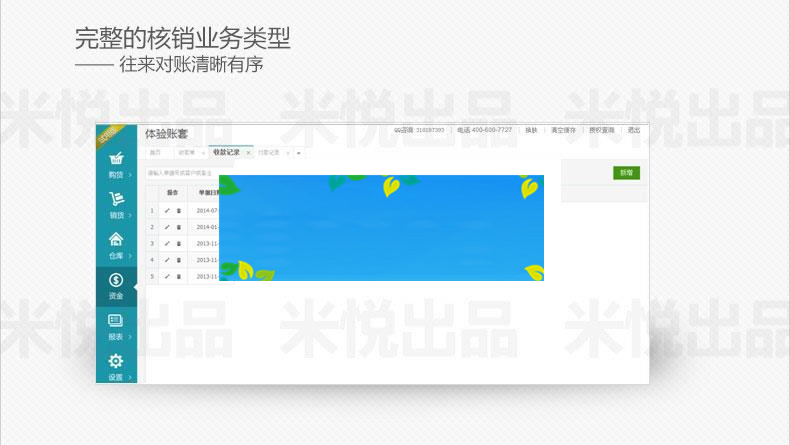790x445 pixels.
Task: Open the 报表 reports icon
Action: pos(116,320)
